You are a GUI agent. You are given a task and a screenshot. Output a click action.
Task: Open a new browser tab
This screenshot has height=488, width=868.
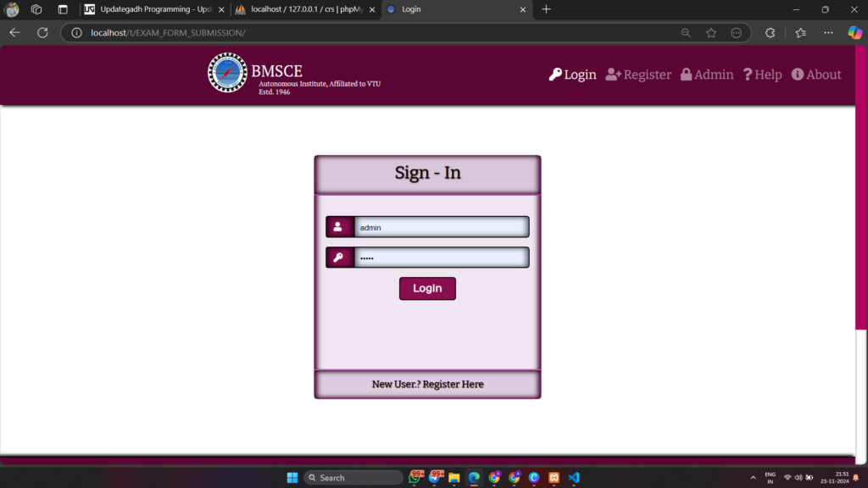click(x=547, y=9)
